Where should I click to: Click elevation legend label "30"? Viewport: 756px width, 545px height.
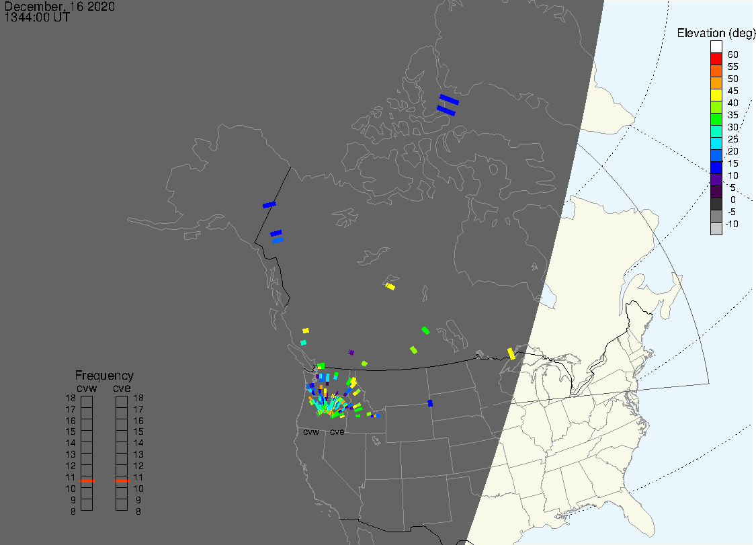click(x=733, y=127)
